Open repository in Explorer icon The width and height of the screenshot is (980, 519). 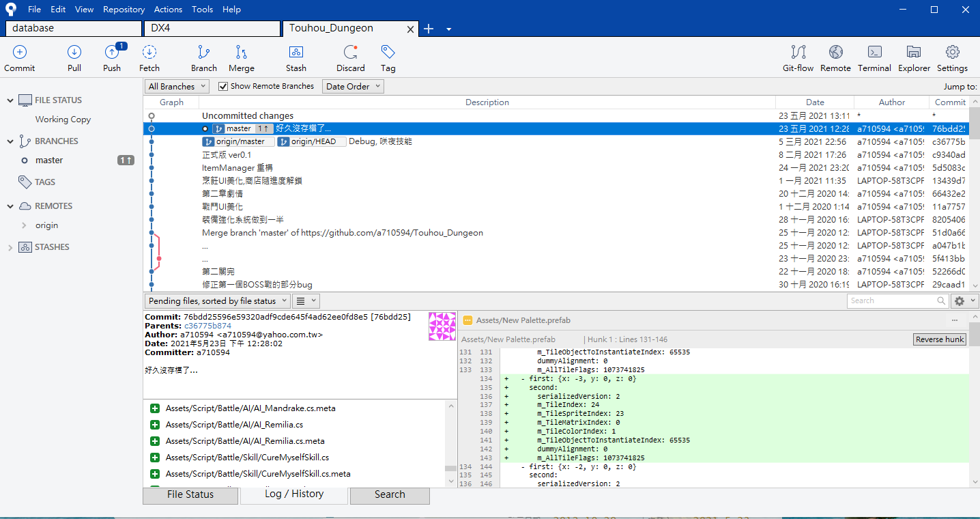point(914,52)
